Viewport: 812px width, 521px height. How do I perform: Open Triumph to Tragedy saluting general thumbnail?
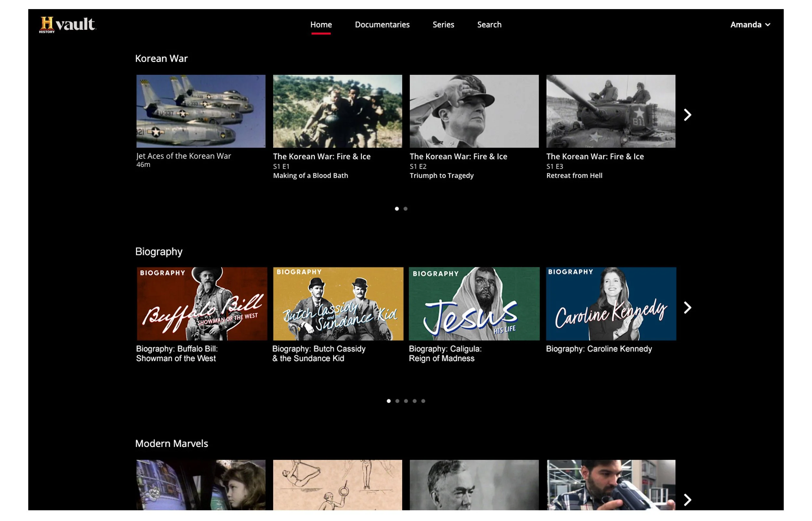click(474, 111)
